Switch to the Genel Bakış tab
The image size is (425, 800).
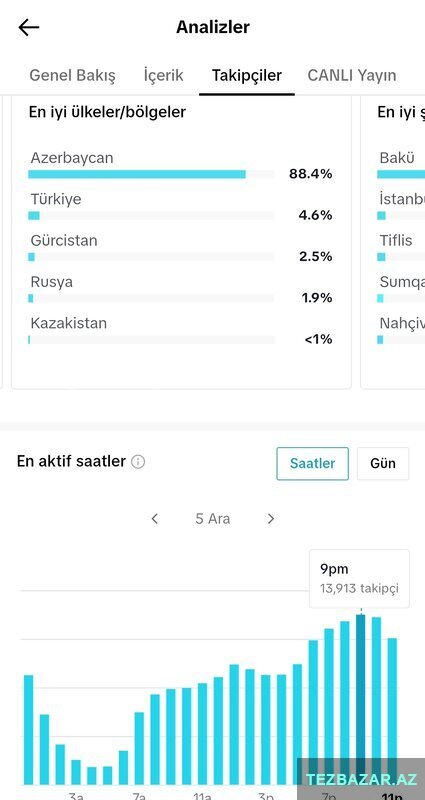[72, 76]
